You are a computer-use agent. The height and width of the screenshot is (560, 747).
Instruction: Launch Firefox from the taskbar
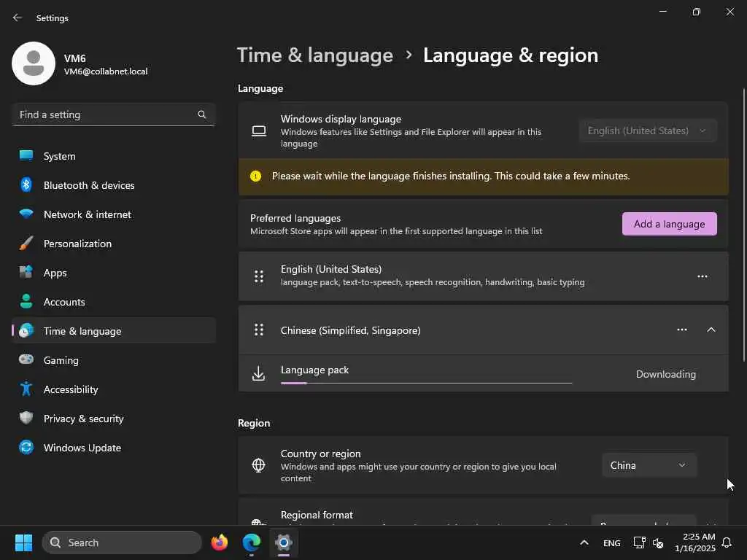[219, 542]
